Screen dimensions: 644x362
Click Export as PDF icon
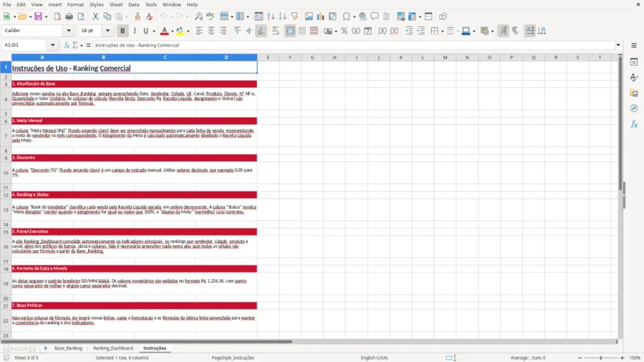[x=57, y=16]
